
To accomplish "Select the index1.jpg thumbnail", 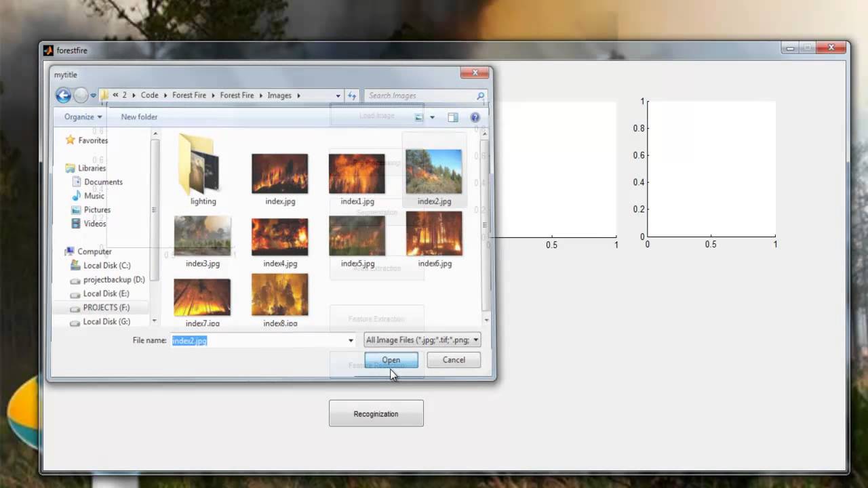I will point(357,174).
